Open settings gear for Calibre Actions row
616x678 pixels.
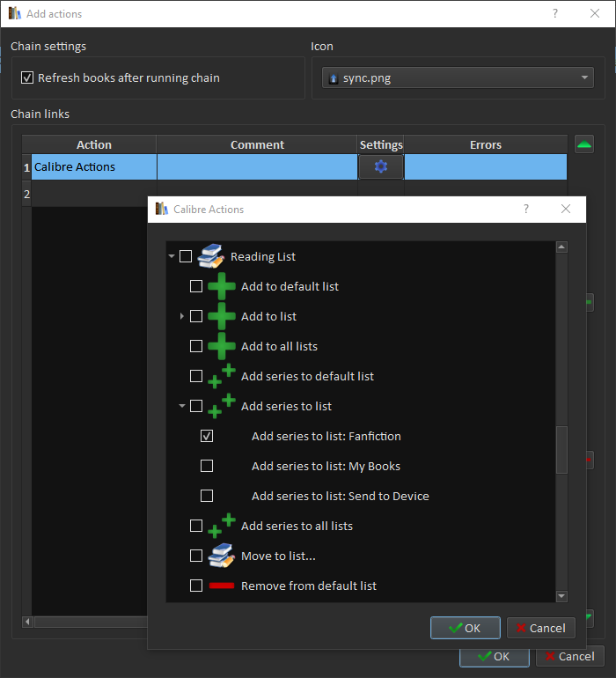pos(381,166)
